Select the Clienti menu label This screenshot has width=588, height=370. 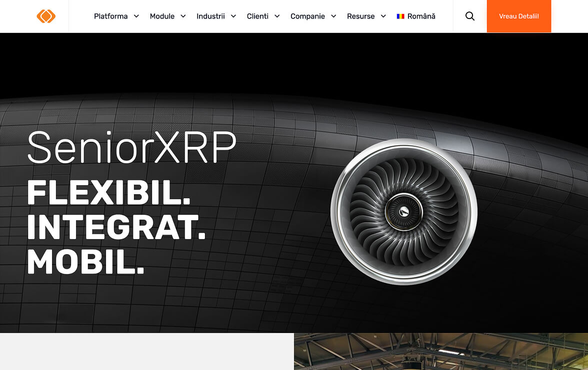[x=257, y=16]
